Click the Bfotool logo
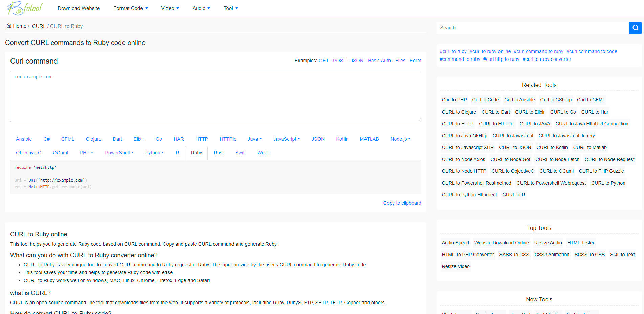644x314 pixels. pyautogui.click(x=25, y=8)
